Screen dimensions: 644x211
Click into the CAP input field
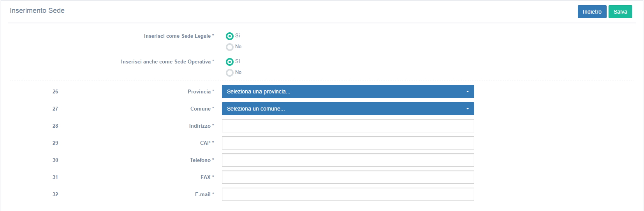click(x=348, y=143)
